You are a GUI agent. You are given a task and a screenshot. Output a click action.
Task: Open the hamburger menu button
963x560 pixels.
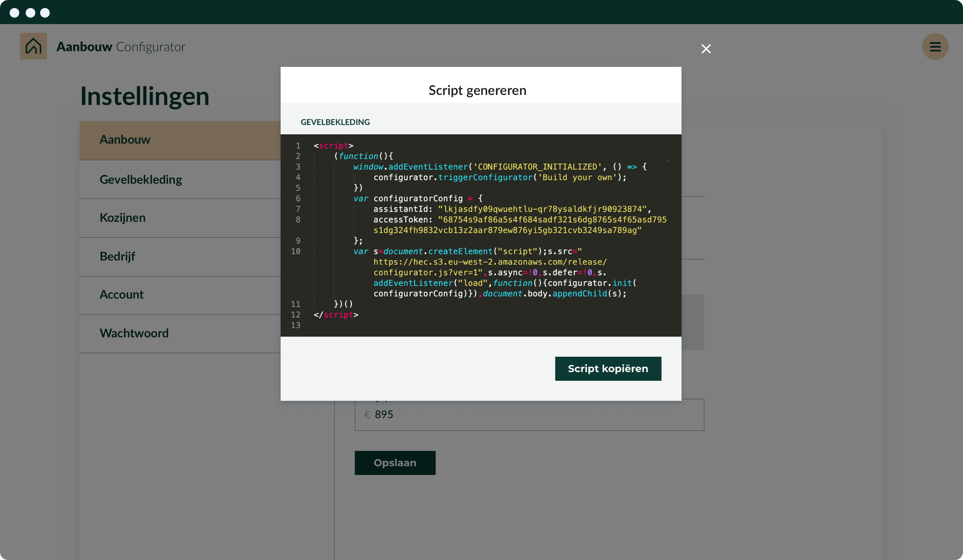tap(935, 47)
